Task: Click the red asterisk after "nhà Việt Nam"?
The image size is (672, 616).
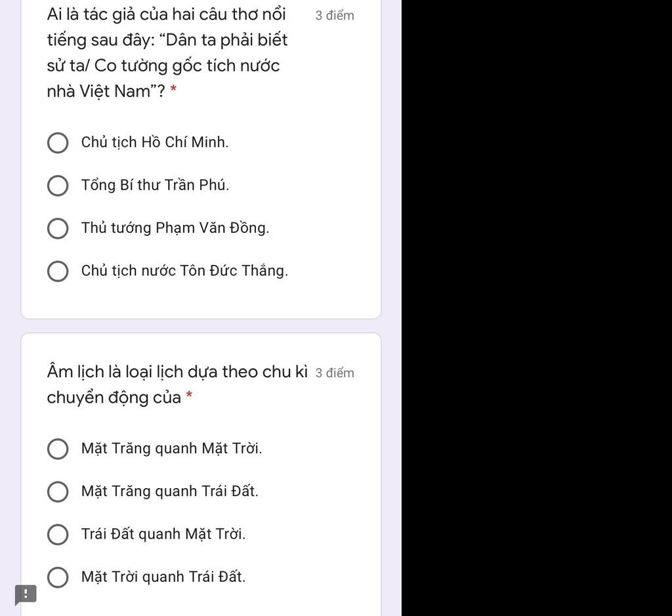Action: (x=173, y=91)
